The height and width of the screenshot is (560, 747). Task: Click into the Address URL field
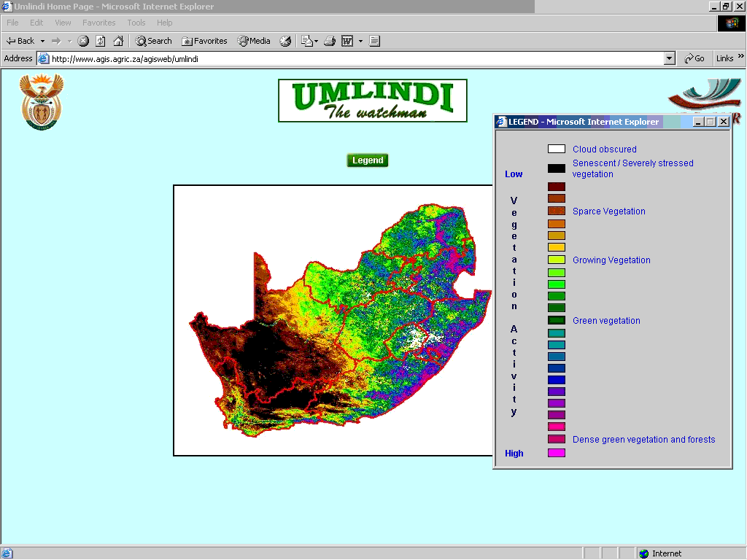coord(356,58)
